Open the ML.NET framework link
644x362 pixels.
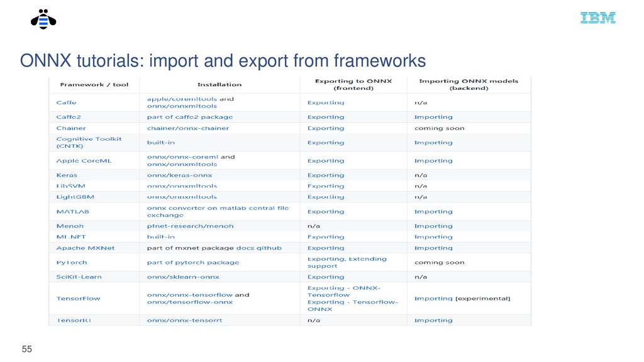[x=71, y=237]
